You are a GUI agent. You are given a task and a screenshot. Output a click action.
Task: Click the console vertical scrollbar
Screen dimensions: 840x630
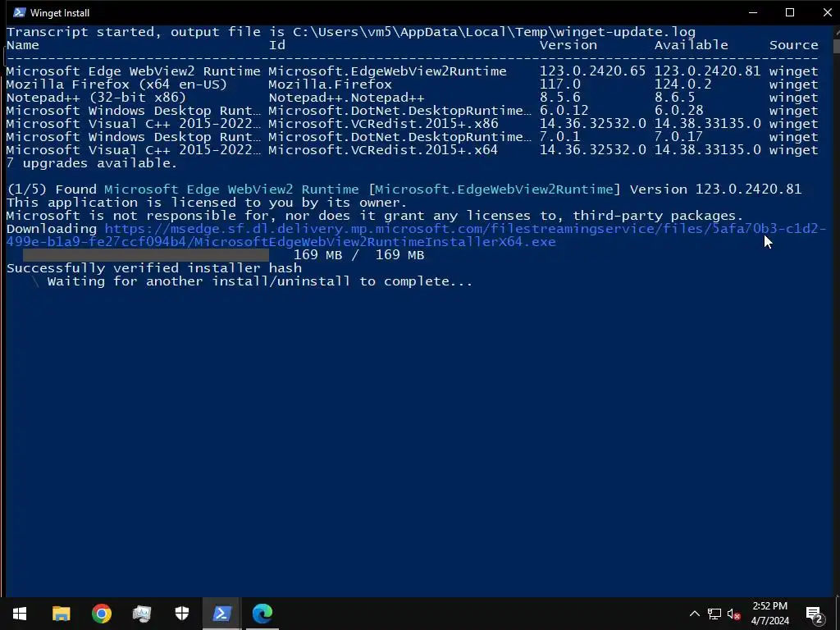click(836, 311)
